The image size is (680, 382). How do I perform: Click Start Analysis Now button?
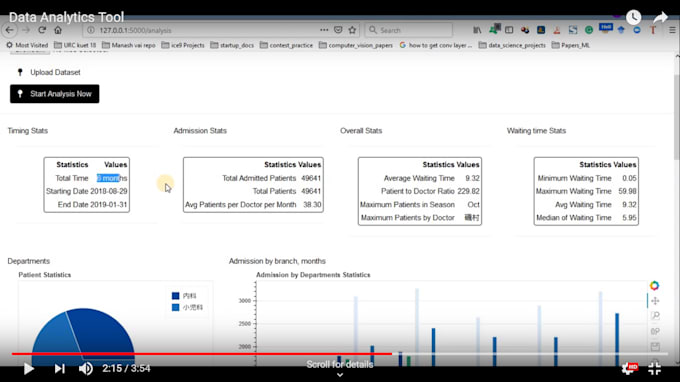pyautogui.click(x=55, y=94)
